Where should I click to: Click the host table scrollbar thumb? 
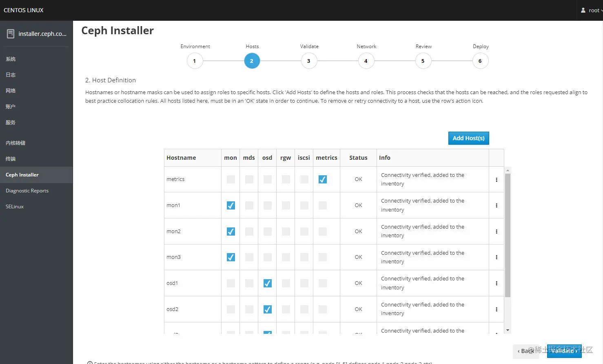pyautogui.click(x=508, y=236)
